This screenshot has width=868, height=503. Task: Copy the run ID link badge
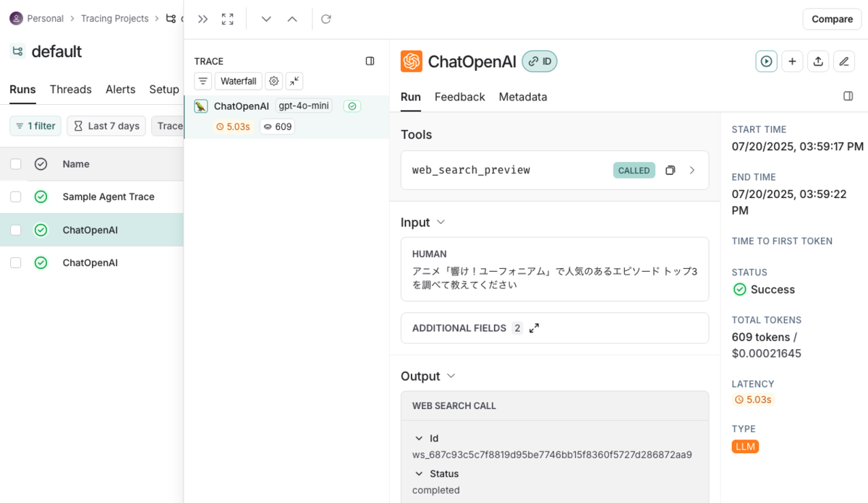pyautogui.click(x=540, y=61)
